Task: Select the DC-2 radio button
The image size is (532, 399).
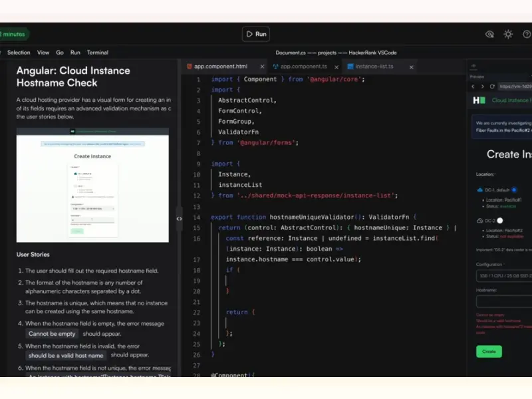Action: coord(499,221)
